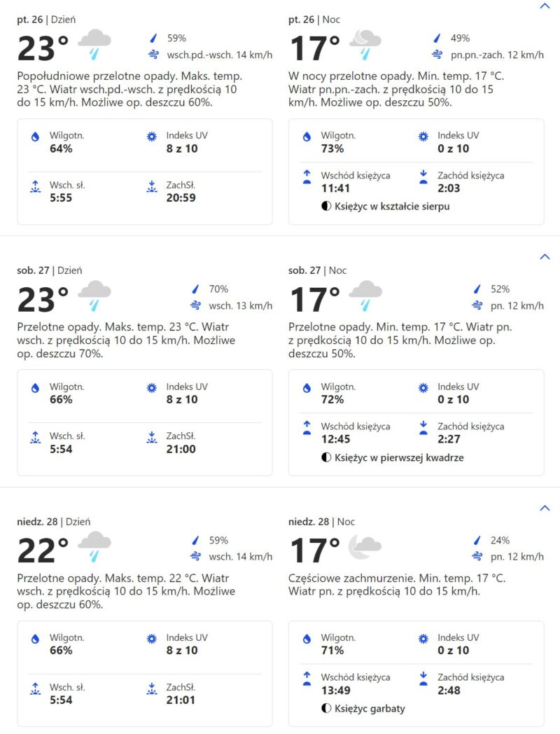Click precipitation drop icon showing 24%

[x=477, y=541]
